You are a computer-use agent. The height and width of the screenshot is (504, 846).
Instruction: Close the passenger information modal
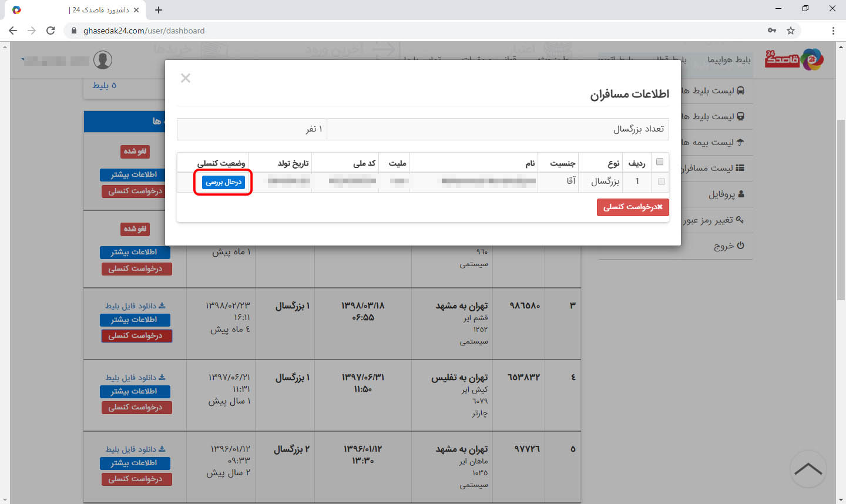pos(186,78)
